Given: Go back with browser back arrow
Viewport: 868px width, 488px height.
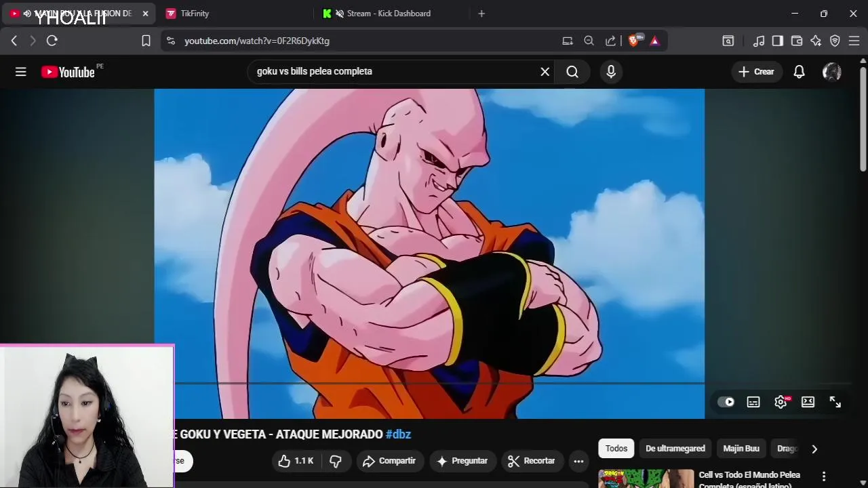Looking at the screenshot, I should [14, 41].
